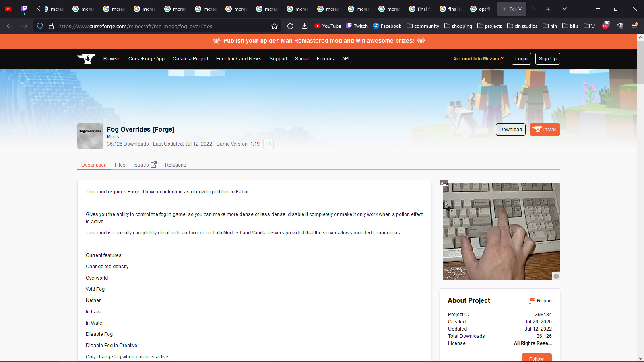644x362 pixels.
Task: Click the scrollbar up arrow
Action: 640,37
